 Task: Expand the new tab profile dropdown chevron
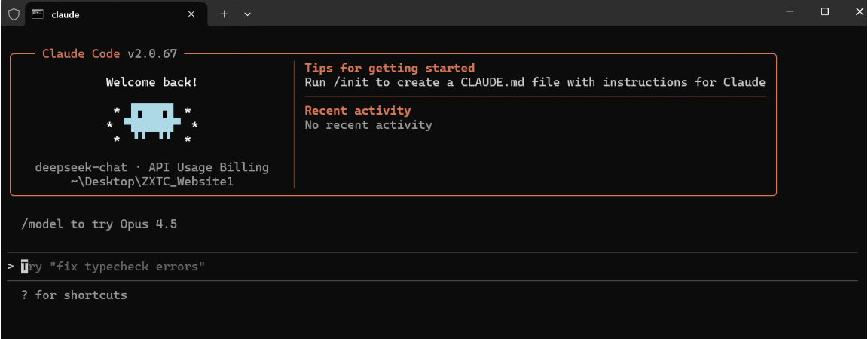point(247,14)
